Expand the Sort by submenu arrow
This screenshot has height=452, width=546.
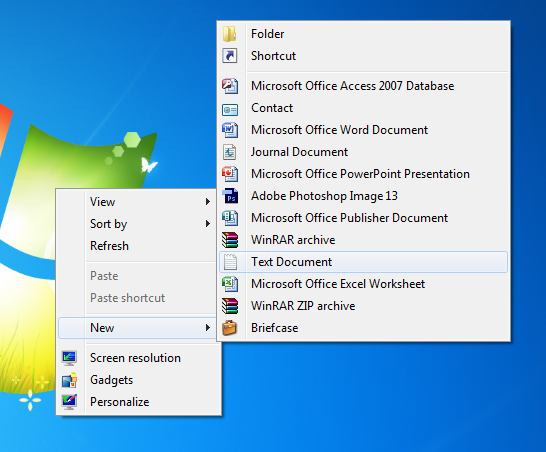[208, 224]
